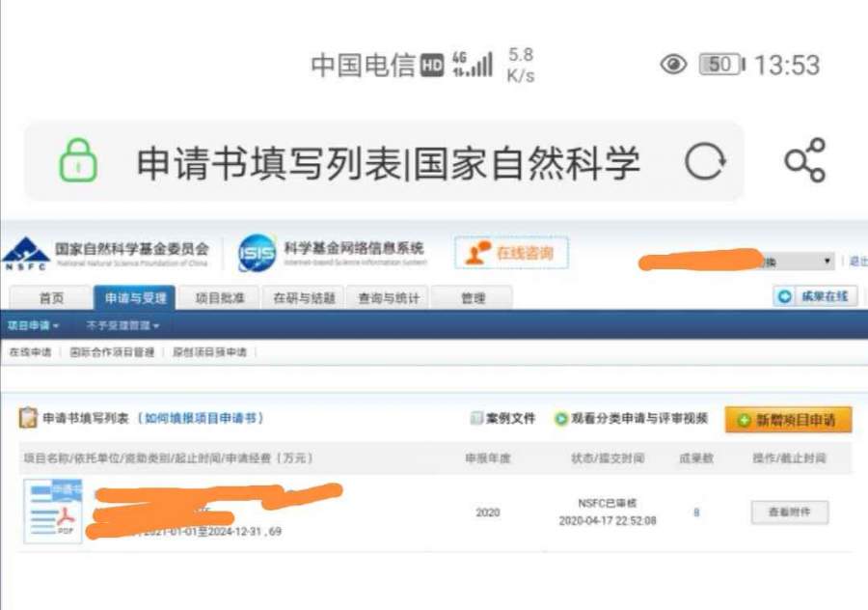This screenshot has width=868, height=610.
Task: Tap the HD indicator in status bar
Action: click(x=432, y=66)
